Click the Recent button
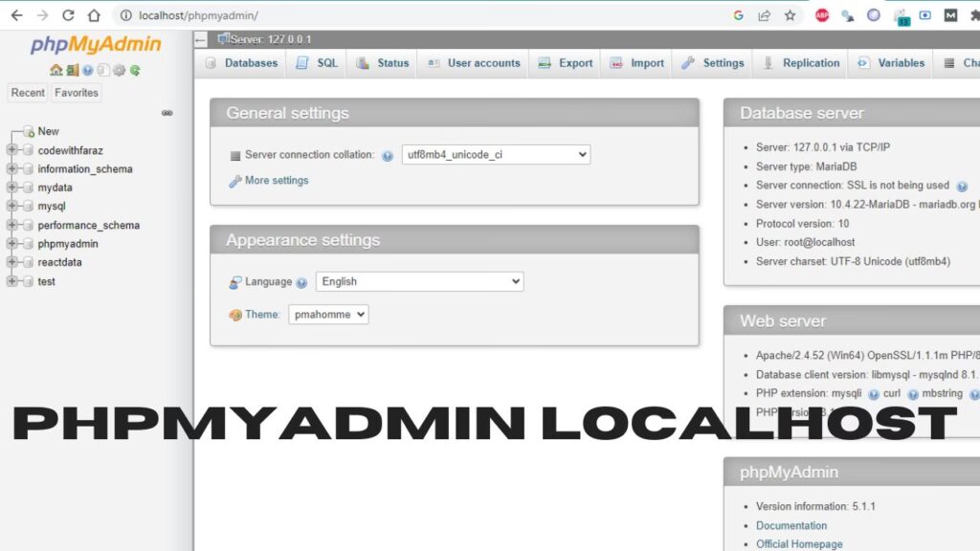This screenshot has width=980, height=551. coord(28,93)
